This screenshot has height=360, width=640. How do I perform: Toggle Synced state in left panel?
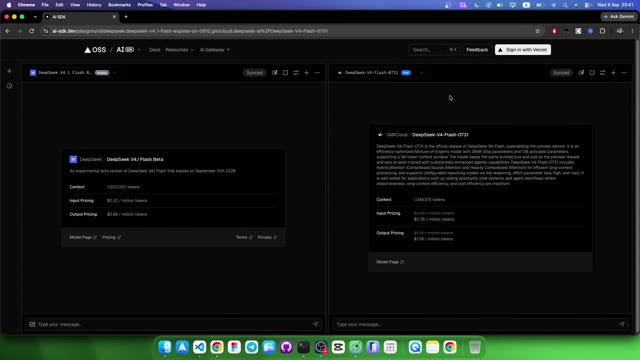(254, 73)
